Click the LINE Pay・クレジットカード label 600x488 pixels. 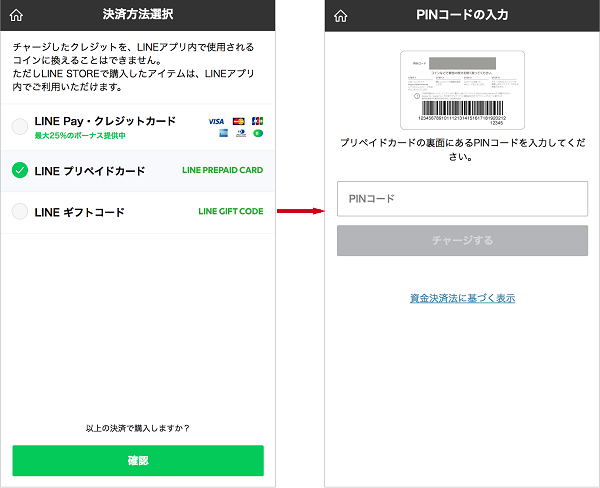pyautogui.click(x=105, y=121)
